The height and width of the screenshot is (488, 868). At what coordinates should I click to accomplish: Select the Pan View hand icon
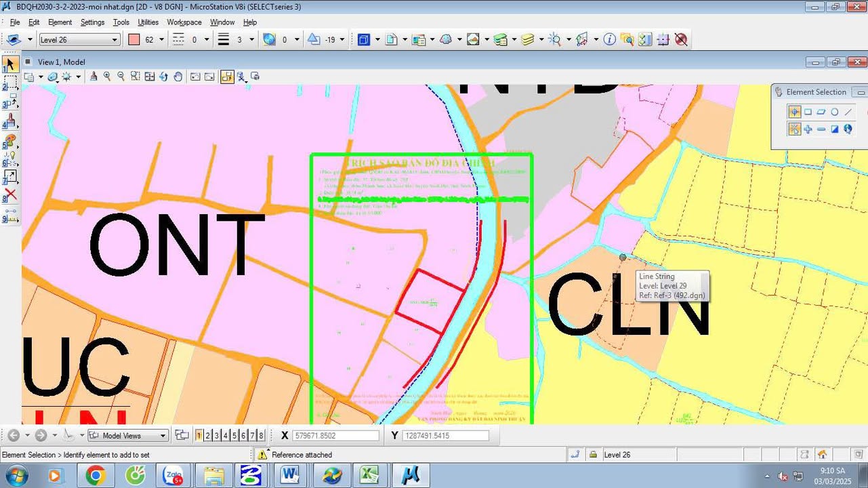(x=178, y=77)
